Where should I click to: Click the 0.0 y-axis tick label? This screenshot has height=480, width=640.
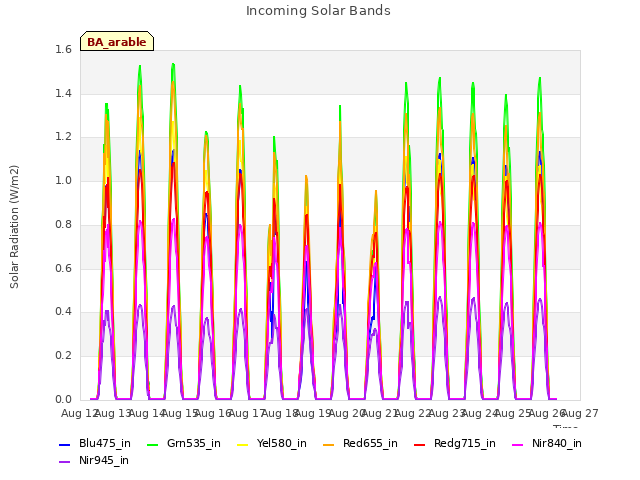(63, 399)
